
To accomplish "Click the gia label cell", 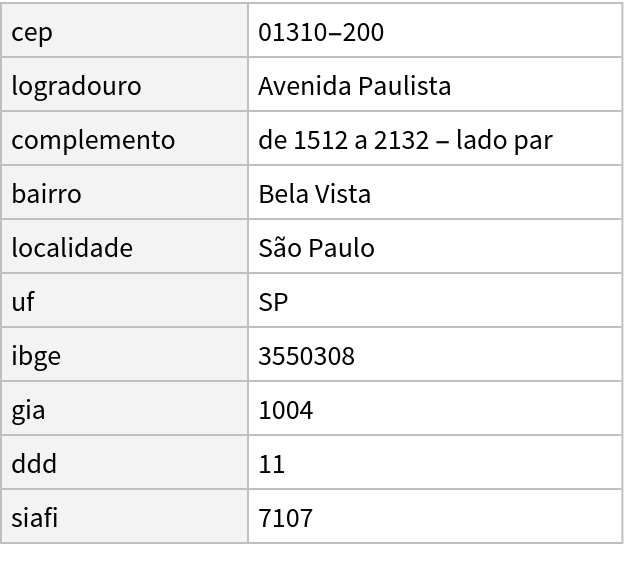I will point(28,410).
